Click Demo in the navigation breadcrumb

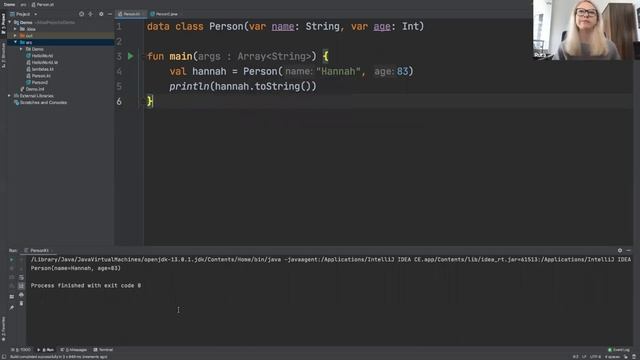(9, 4)
